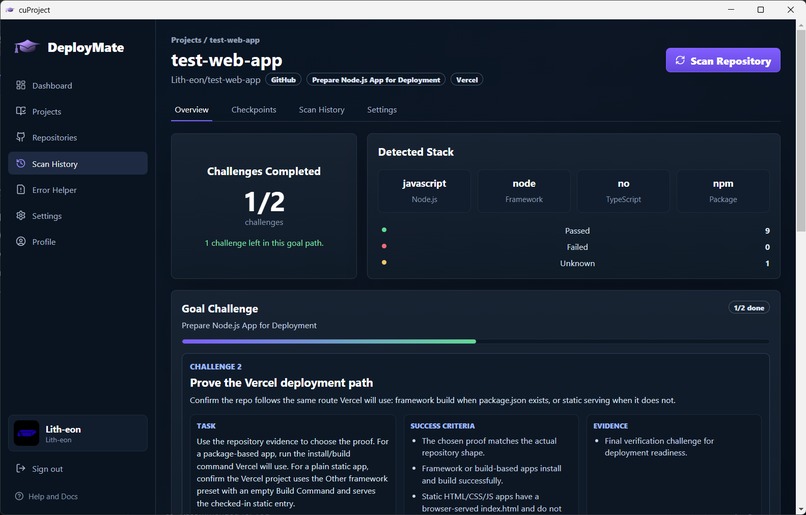Viewport: 806px width, 515px height.
Task: Open the Scan History tab
Action: (x=321, y=109)
